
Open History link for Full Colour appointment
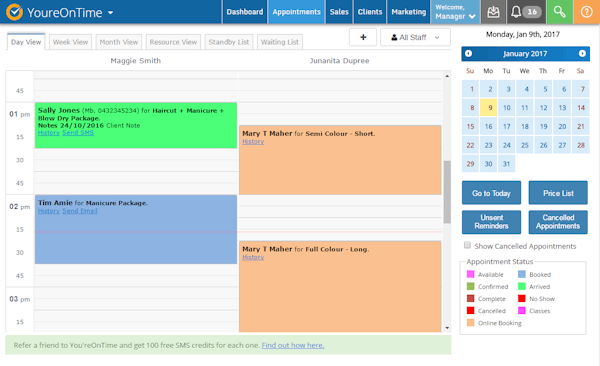253,257
